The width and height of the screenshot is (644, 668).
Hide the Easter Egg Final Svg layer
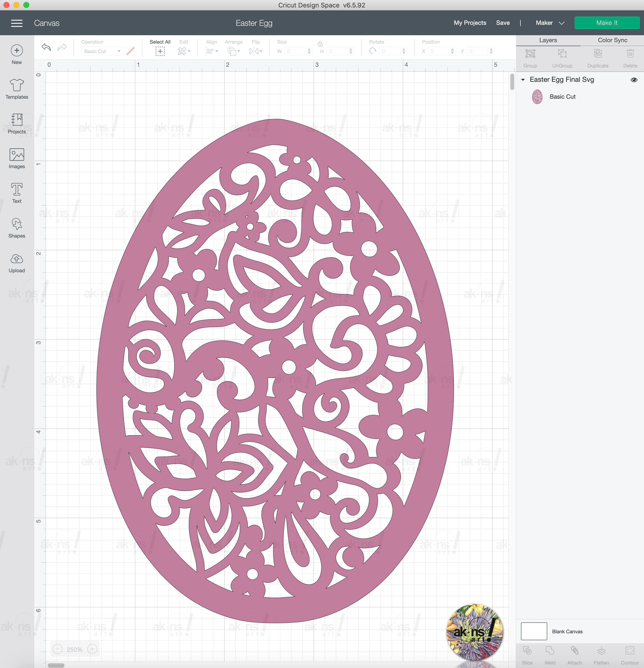[634, 79]
